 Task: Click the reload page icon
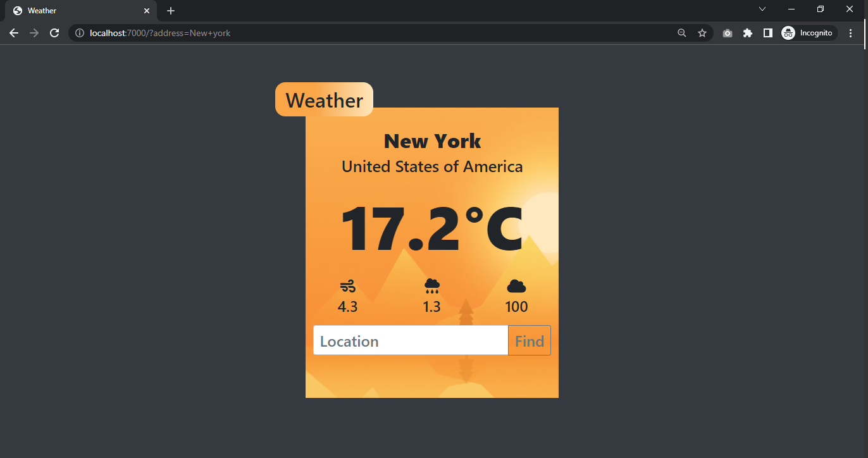[54, 32]
